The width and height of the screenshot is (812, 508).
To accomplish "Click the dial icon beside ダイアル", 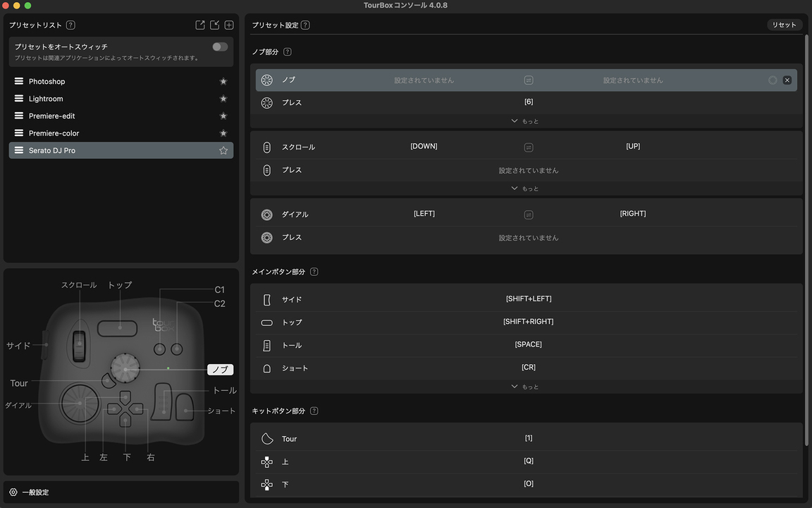I will tap(266, 214).
